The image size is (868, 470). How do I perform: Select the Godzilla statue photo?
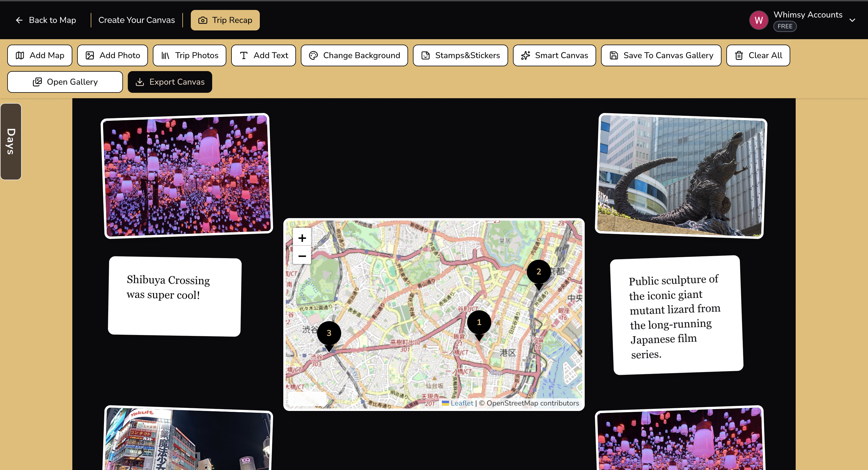click(x=681, y=176)
